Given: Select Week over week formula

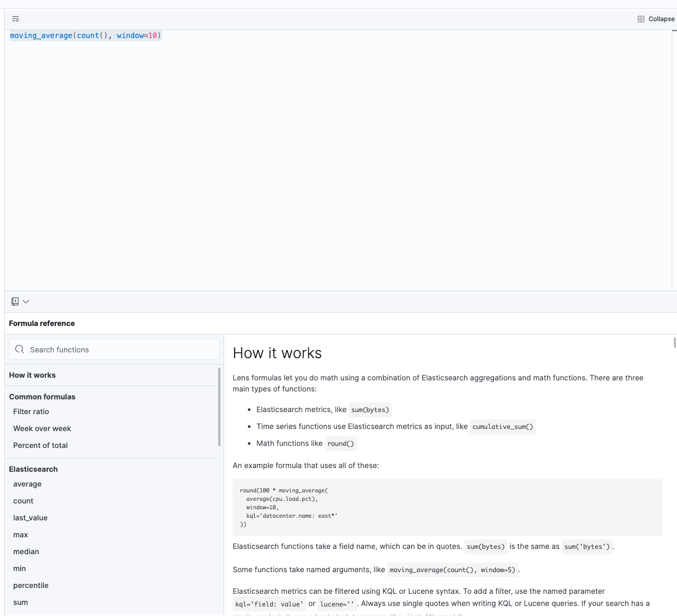Looking at the screenshot, I should point(42,428).
